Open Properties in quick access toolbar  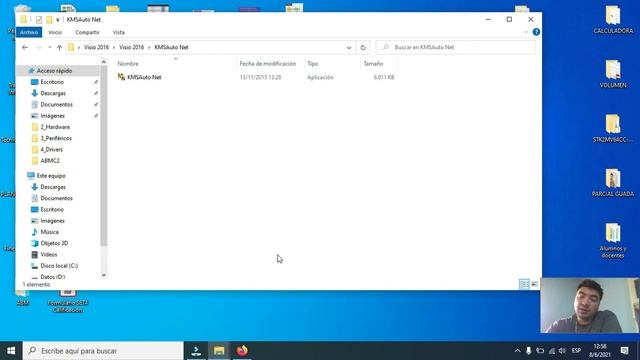39,20
